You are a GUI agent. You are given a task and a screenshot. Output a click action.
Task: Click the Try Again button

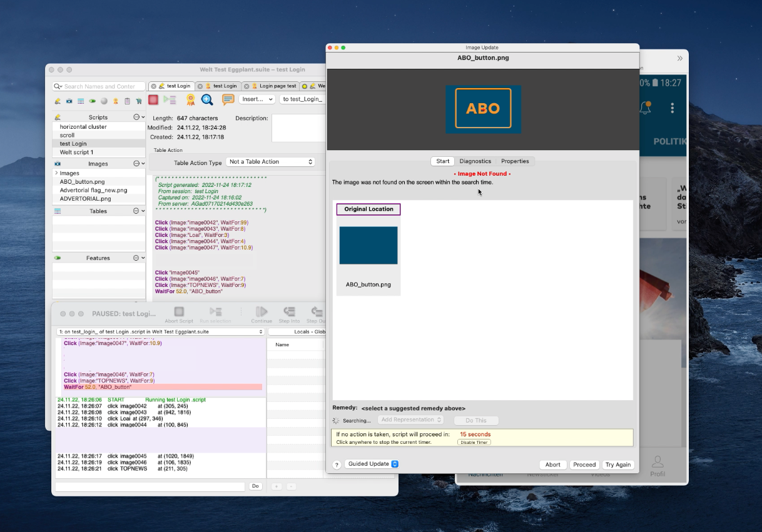617,464
